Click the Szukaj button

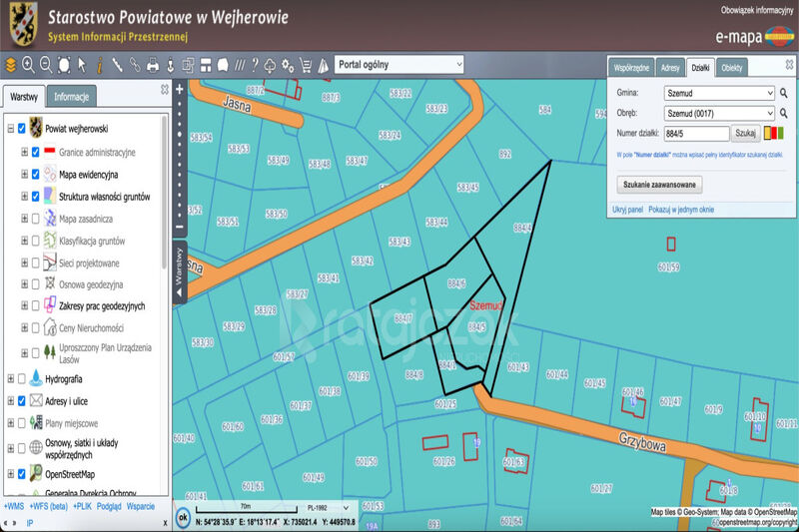click(745, 133)
